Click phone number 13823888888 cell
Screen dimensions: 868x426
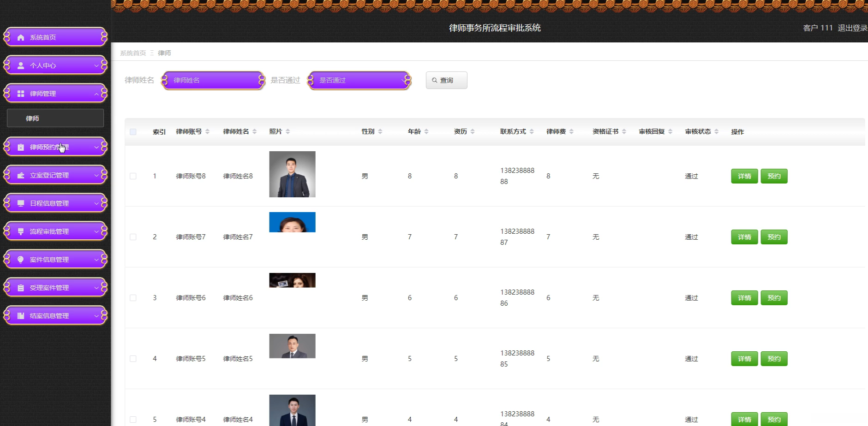tap(517, 176)
